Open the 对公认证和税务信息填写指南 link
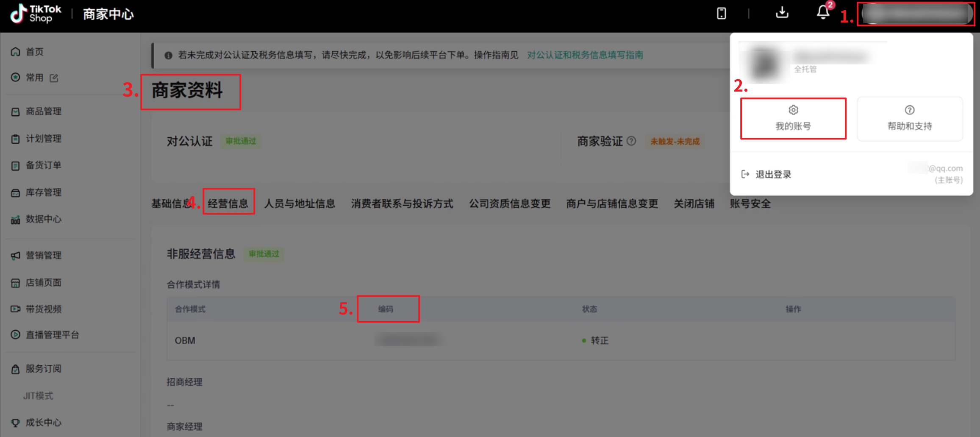 point(585,55)
